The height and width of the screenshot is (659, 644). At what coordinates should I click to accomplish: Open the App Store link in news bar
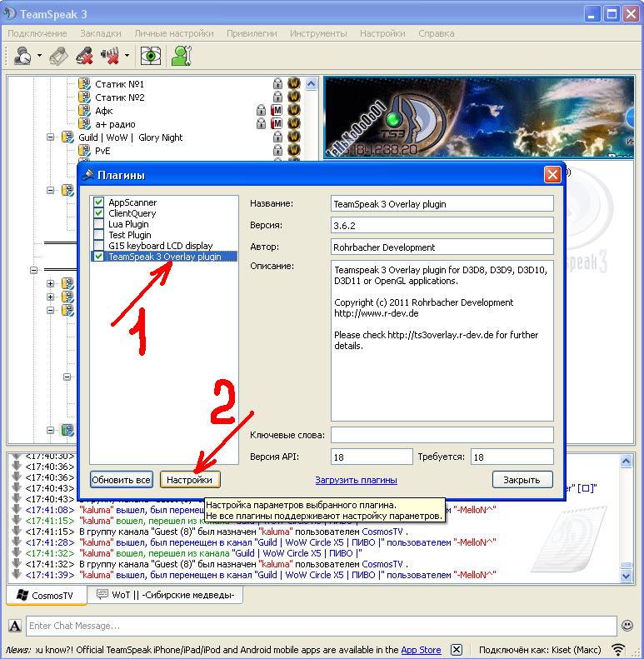click(421, 650)
